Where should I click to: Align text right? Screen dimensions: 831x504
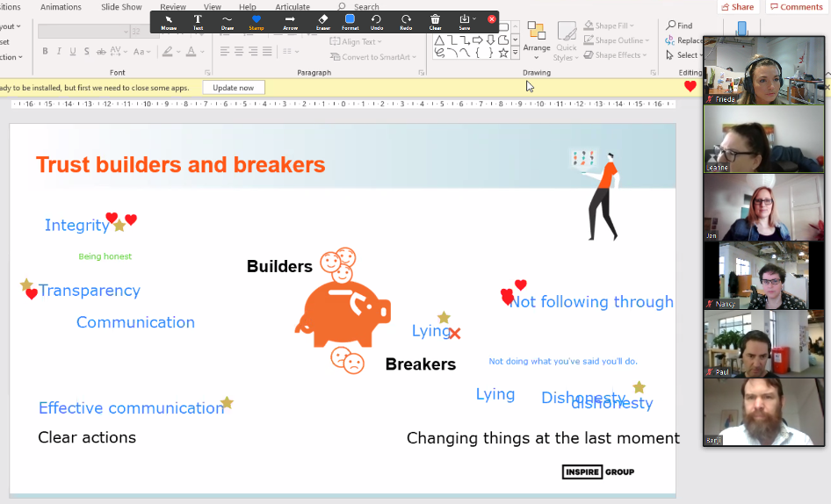coord(253,52)
